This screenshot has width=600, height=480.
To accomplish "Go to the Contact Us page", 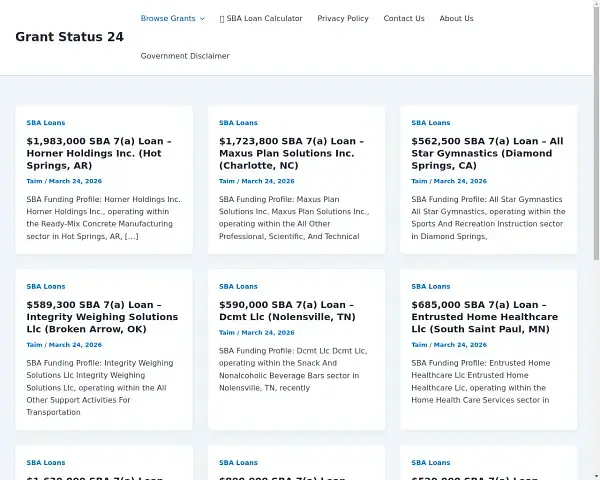I will pyautogui.click(x=404, y=18).
